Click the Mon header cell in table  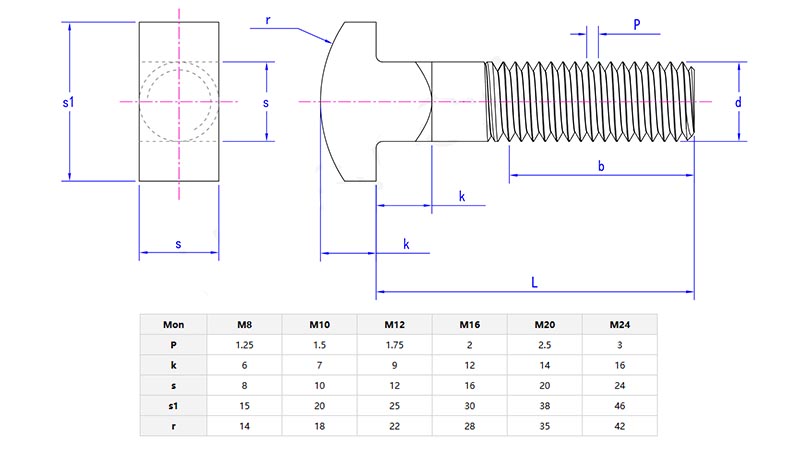click(x=173, y=324)
